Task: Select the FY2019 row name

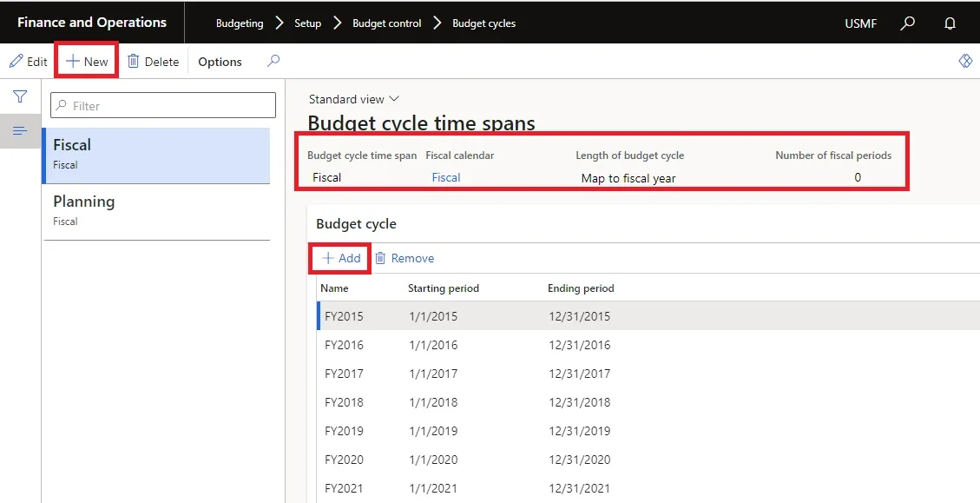Action: [344, 431]
